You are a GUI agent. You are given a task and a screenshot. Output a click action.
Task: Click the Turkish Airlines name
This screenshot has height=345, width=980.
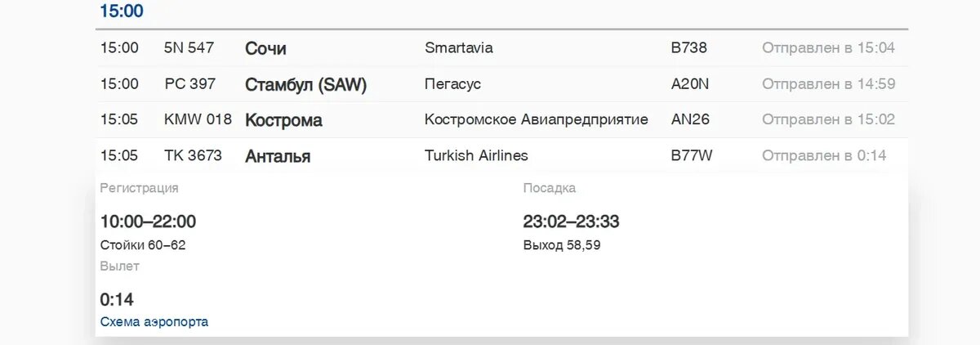pyautogui.click(x=476, y=155)
